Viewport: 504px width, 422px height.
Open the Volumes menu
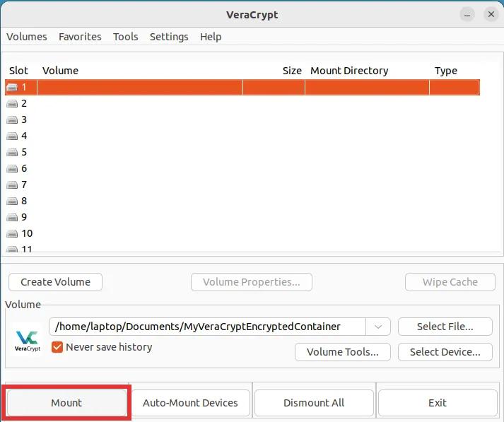pos(27,37)
